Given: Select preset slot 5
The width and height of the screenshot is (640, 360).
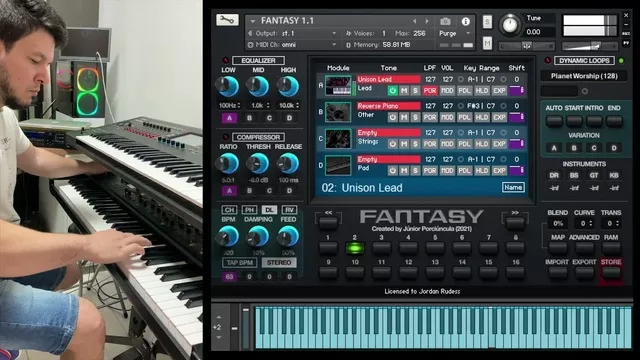Looking at the screenshot, I should (435, 248).
